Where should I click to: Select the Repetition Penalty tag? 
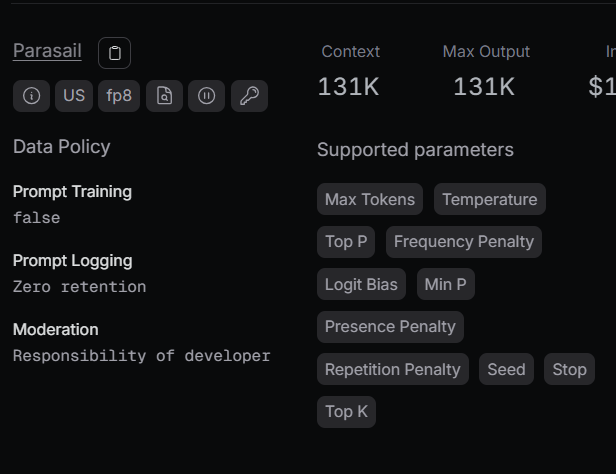click(x=392, y=369)
